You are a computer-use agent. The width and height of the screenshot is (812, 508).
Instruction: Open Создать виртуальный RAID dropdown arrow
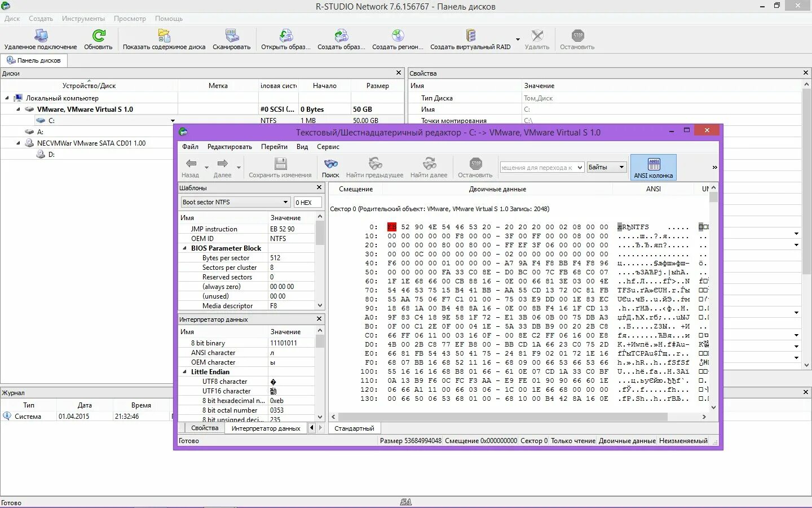click(518, 40)
